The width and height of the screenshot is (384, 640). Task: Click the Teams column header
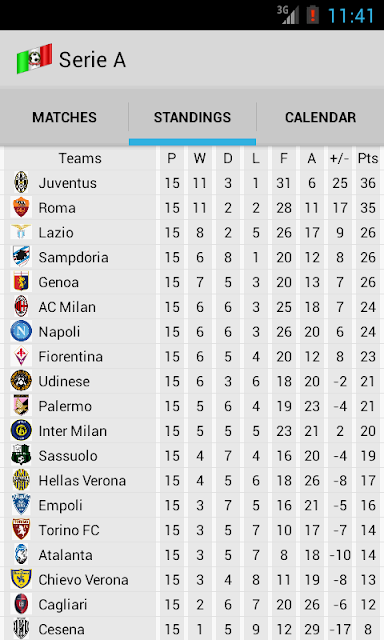(x=80, y=158)
